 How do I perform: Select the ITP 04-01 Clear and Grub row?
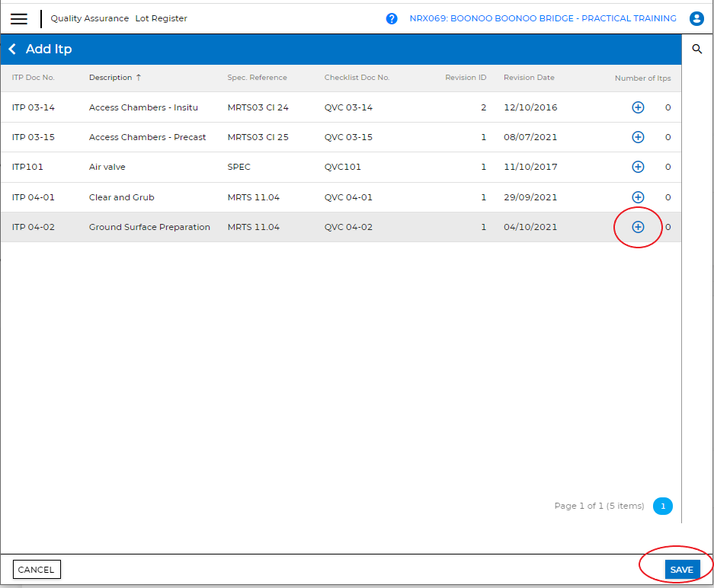305,197
